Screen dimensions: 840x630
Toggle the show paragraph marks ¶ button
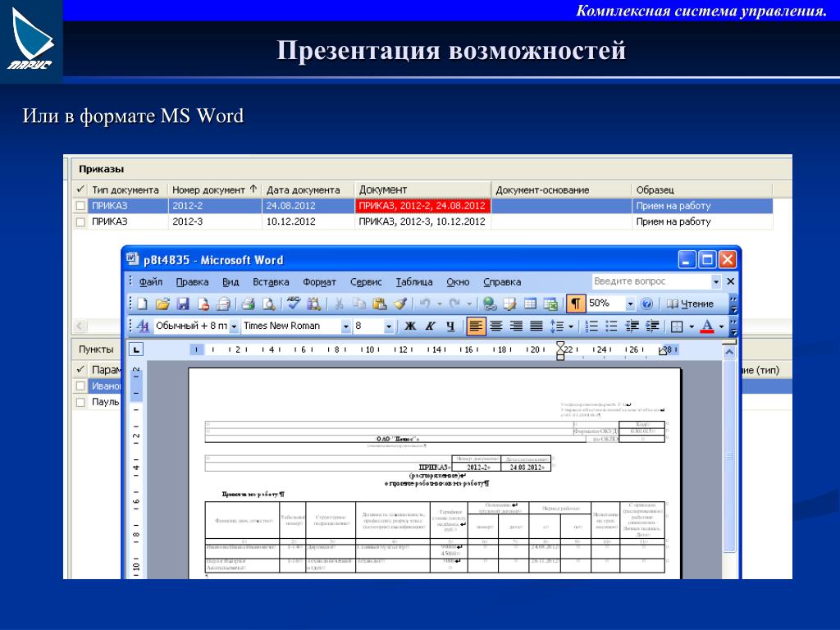pos(575,304)
